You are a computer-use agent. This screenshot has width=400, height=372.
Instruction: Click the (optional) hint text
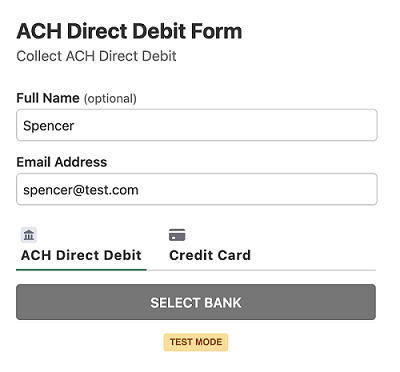point(110,99)
